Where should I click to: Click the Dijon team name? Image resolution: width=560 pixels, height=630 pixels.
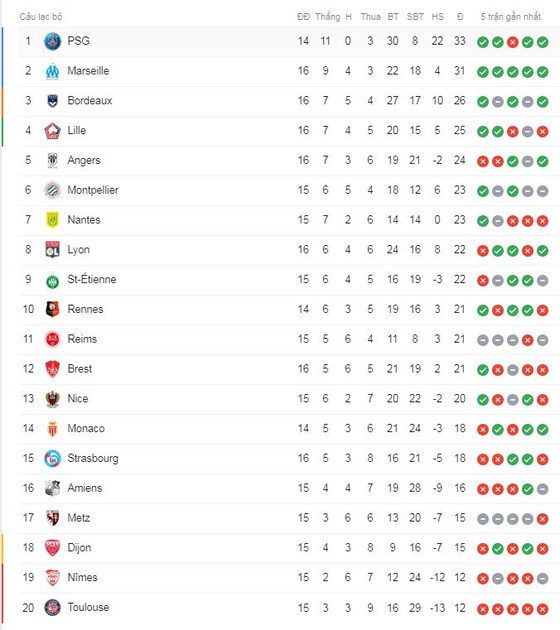(79, 548)
